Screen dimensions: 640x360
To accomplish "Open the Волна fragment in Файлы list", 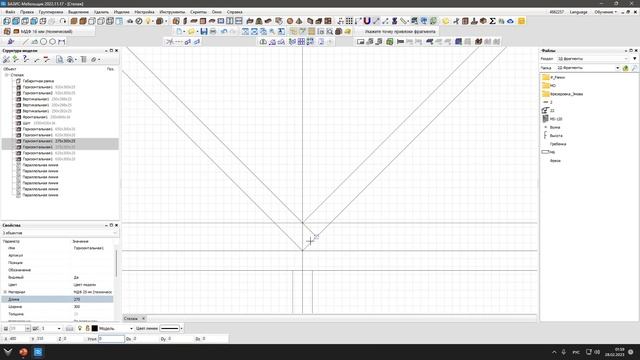I will tap(555, 127).
